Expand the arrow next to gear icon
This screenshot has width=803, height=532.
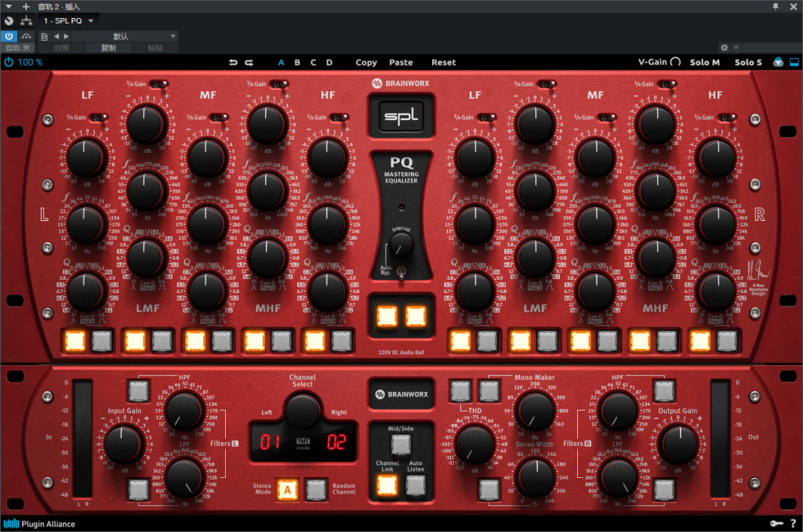click(736, 48)
